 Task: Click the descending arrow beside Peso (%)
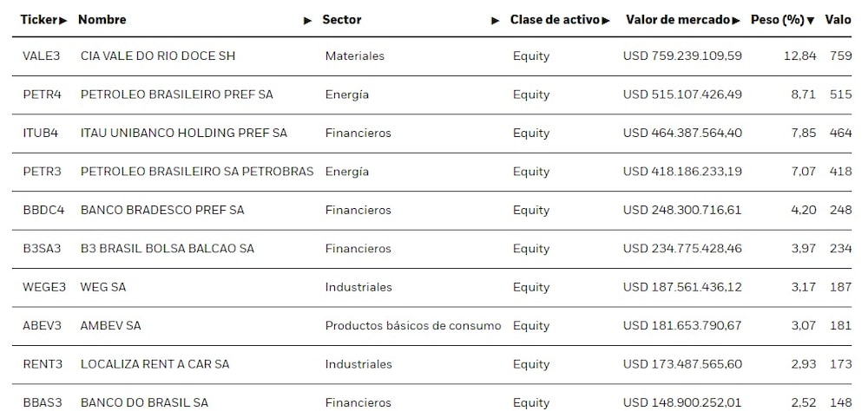coord(811,20)
